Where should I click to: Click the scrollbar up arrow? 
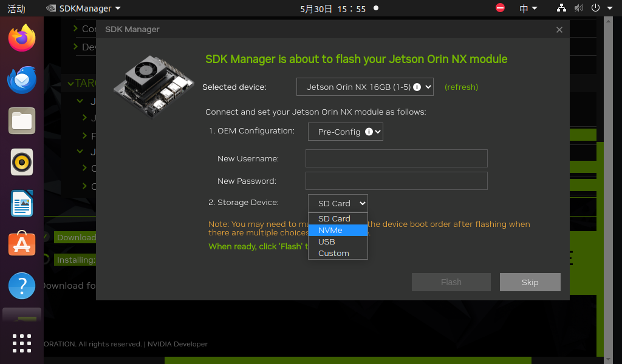609,20
